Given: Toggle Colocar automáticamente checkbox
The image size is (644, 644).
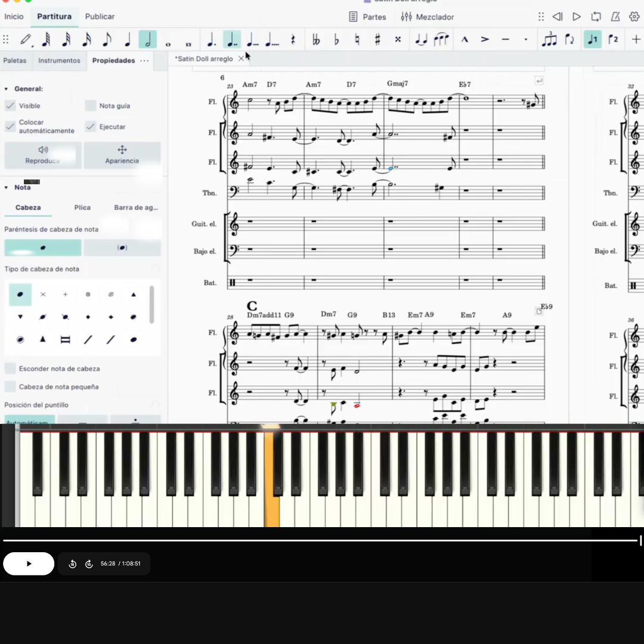Looking at the screenshot, I should [x=10, y=126].
